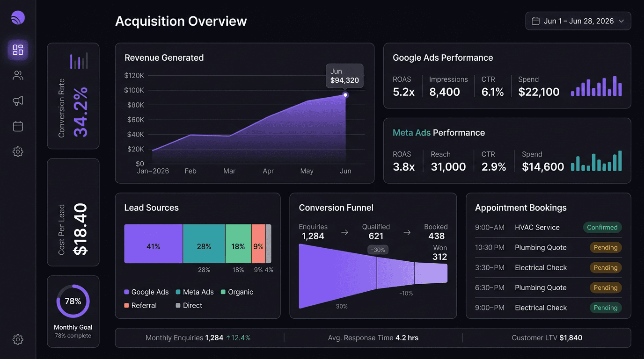Click Pending badge for 9:00 PM Electrical Check
The image size is (644, 359).
pyautogui.click(x=606, y=308)
